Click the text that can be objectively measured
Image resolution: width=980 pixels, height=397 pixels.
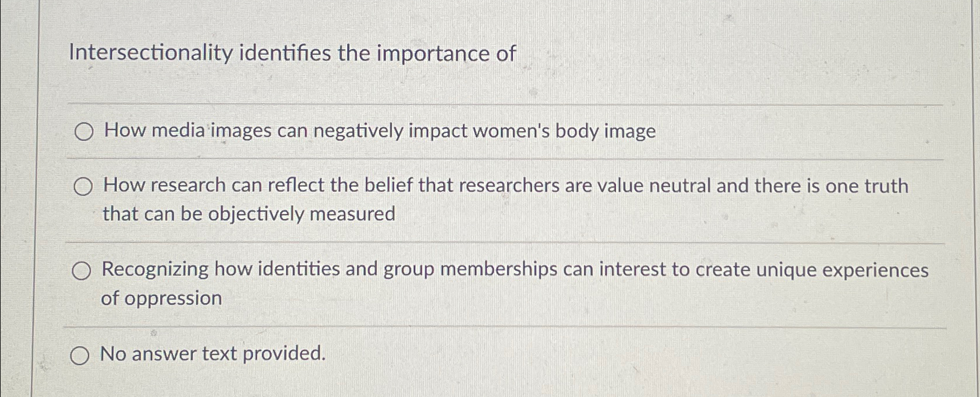249,214
